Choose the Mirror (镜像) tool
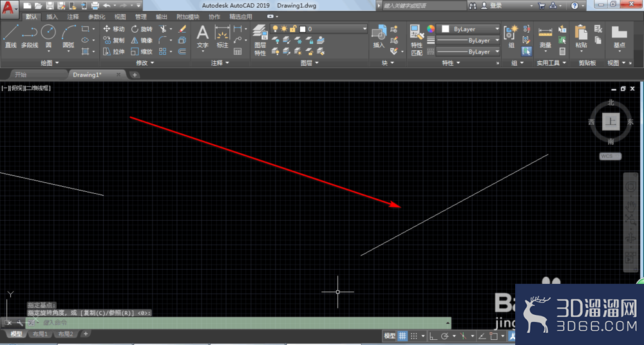The height and width of the screenshot is (345, 644). pyautogui.click(x=142, y=41)
